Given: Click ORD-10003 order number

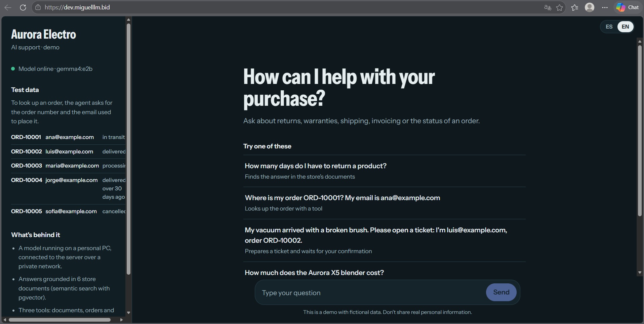Looking at the screenshot, I should pyautogui.click(x=26, y=166).
